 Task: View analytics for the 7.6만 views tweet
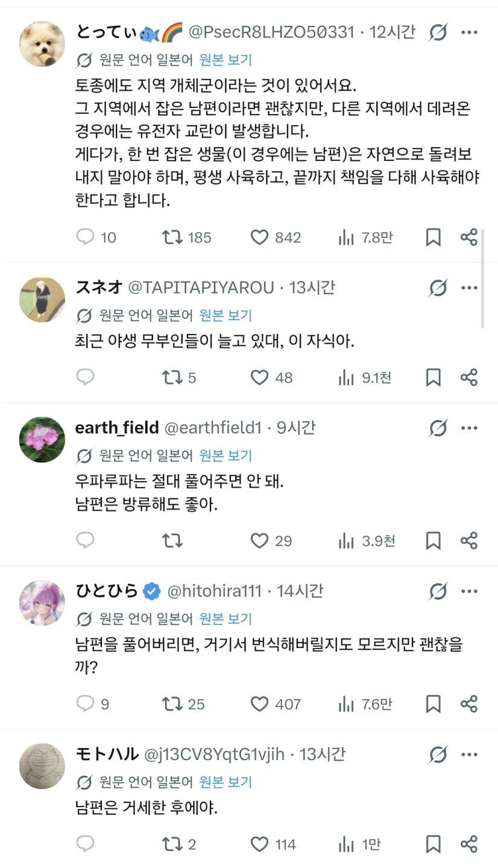coord(365,704)
